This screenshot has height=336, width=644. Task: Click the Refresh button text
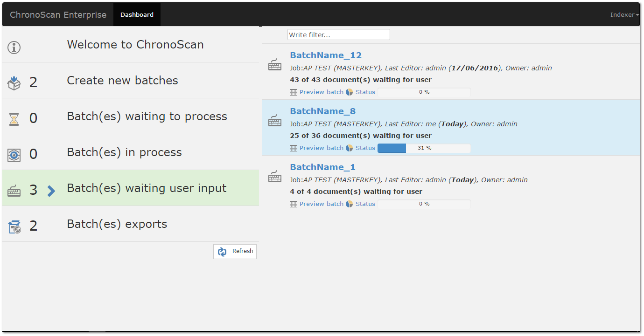click(x=243, y=251)
